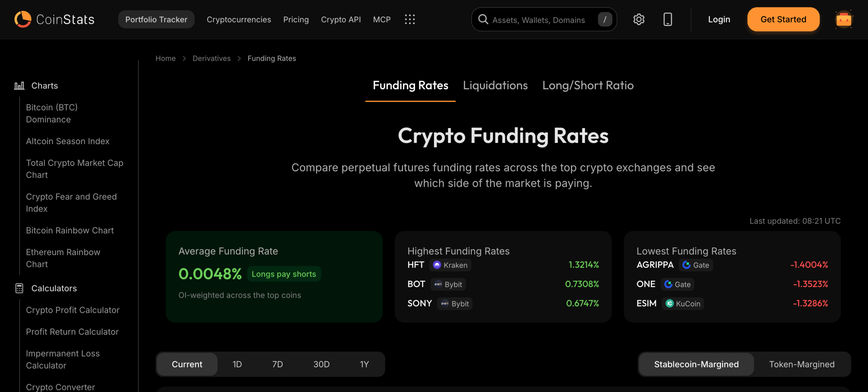The height and width of the screenshot is (392, 868).
Task: Switch to Token-Margined
Action: pos(802,364)
